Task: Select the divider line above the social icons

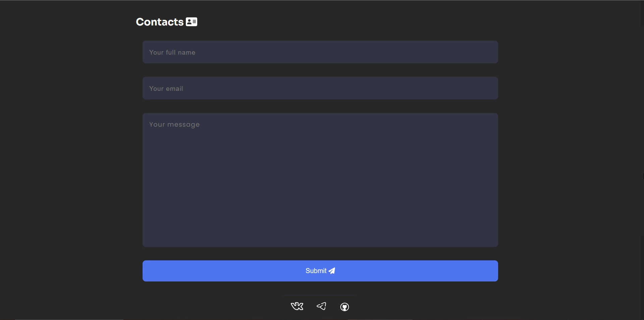Action: [320, 295]
